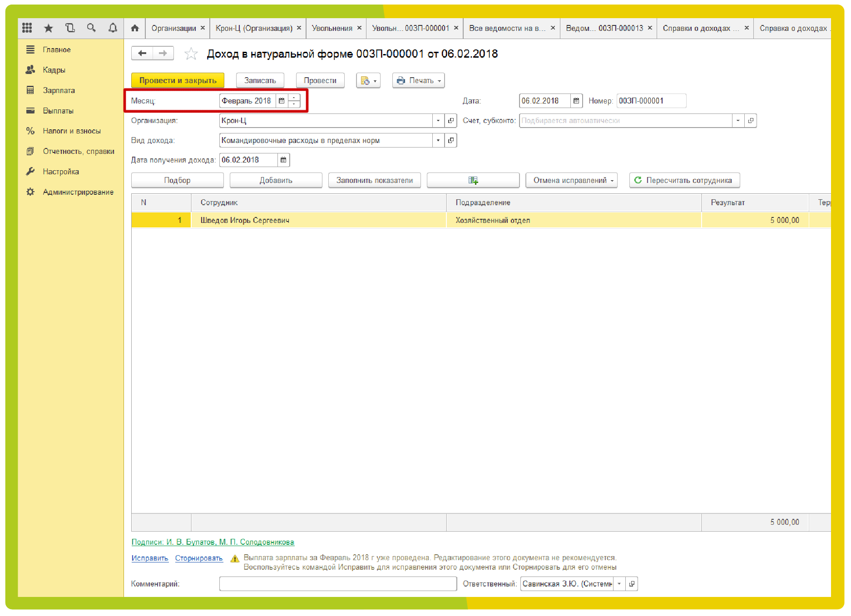The image size is (851, 616).
Task: Click Провести и закрыть button
Action: click(178, 80)
